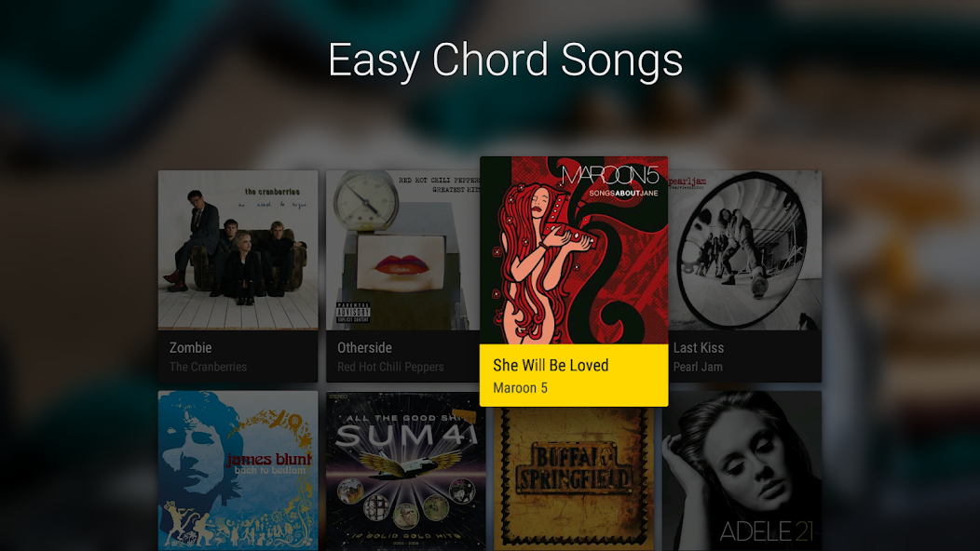Click the Easy Chord Songs heading

click(x=505, y=60)
